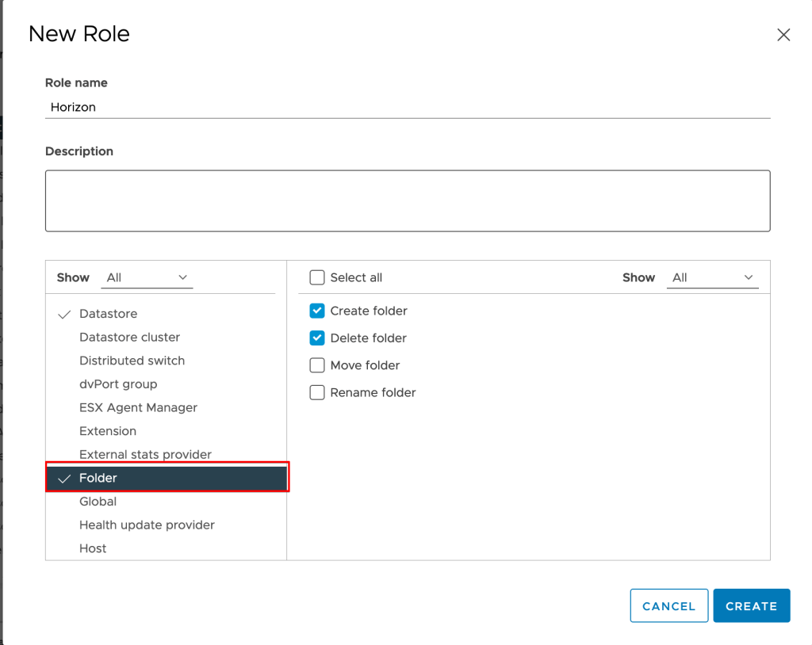Click into the Description text area
Screen dimensions: 812x645
click(x=407, y=200)
